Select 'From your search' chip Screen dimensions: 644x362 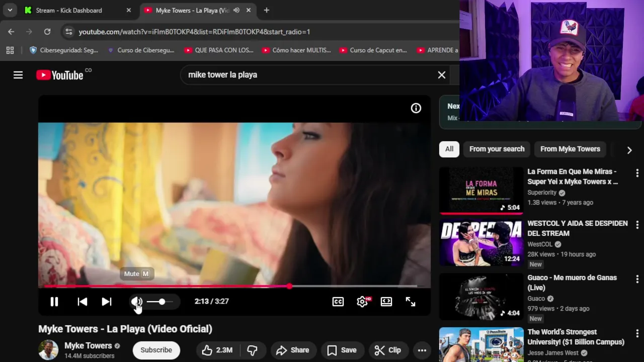click(497, 149)
